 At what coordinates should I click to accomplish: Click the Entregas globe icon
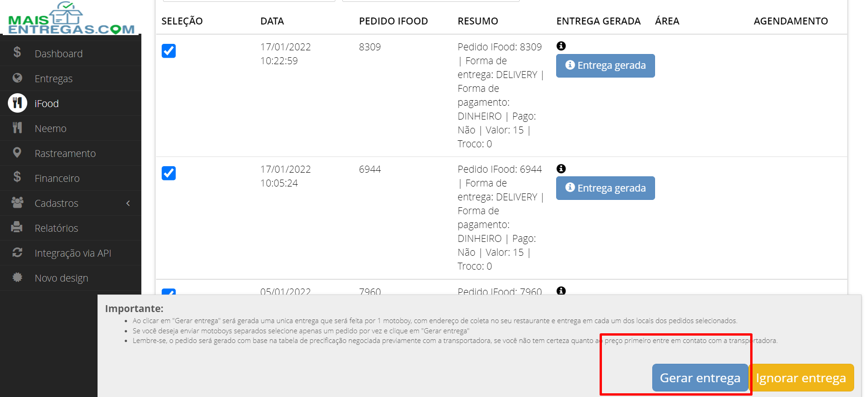(17, 78)
